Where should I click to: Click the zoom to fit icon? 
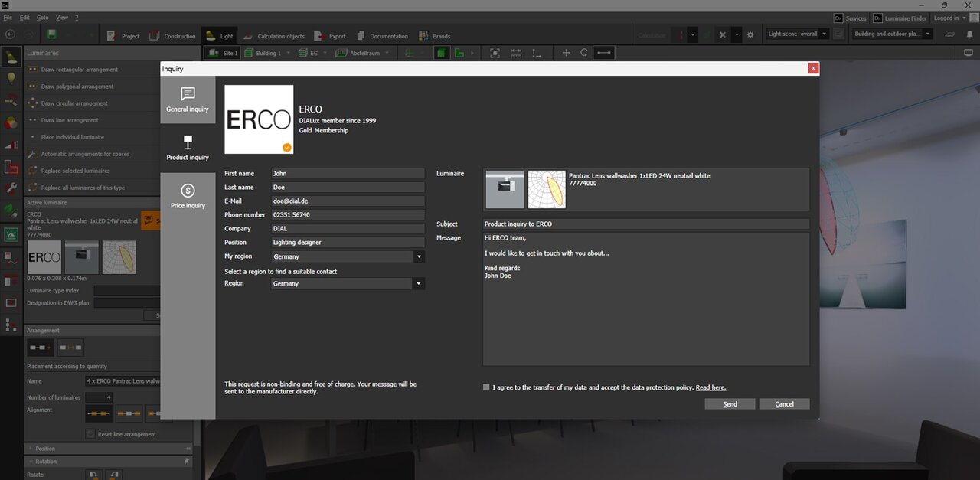[495, 54]
